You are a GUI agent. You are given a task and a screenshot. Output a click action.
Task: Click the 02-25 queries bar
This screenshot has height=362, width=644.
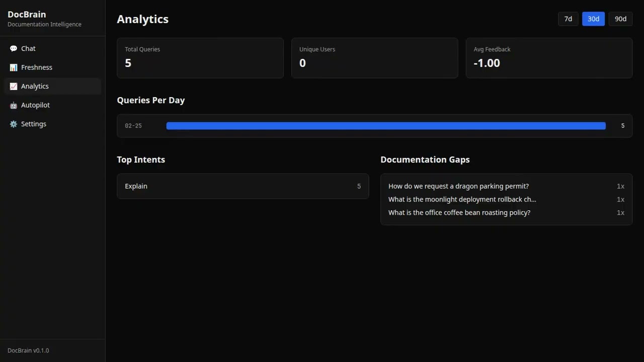tap(385, 126)
